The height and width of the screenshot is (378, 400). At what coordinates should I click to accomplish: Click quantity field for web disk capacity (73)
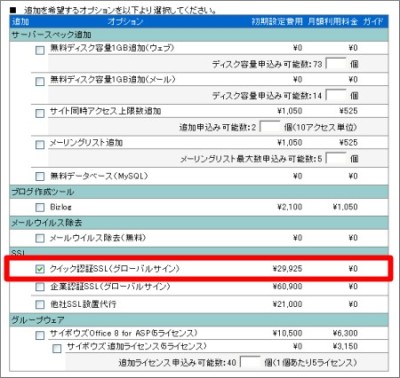pos(336,64)
